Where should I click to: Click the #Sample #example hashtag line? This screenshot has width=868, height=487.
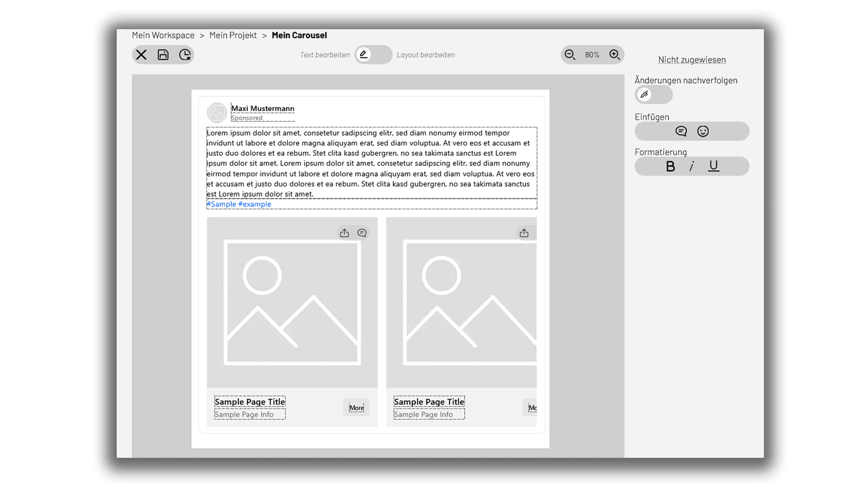pos(239,204)
